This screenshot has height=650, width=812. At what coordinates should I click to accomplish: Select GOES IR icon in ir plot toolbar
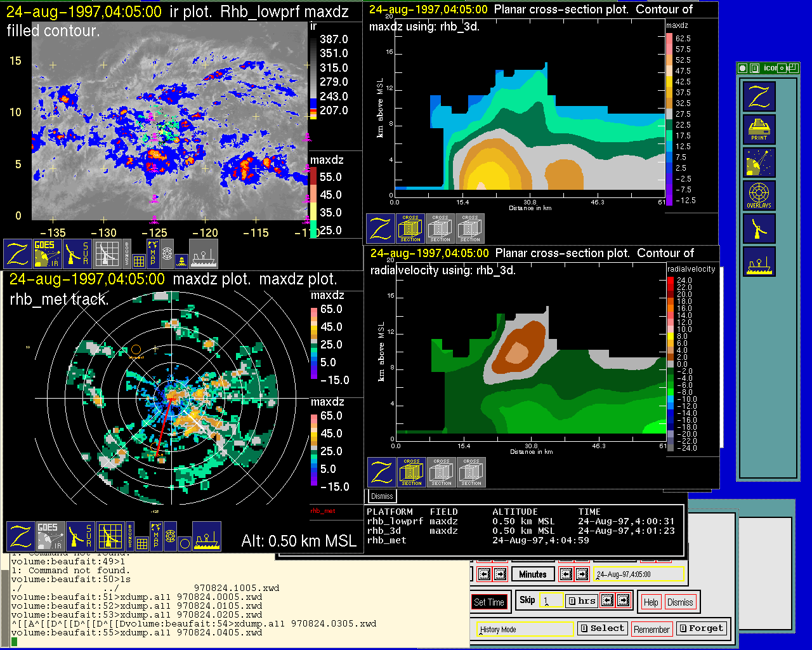click(47, 253)
